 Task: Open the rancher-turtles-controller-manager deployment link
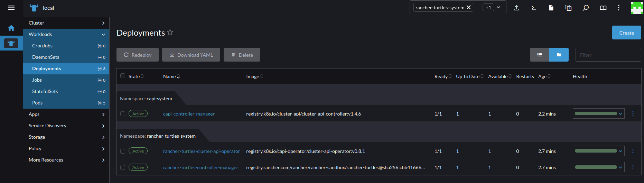[200, 167]
